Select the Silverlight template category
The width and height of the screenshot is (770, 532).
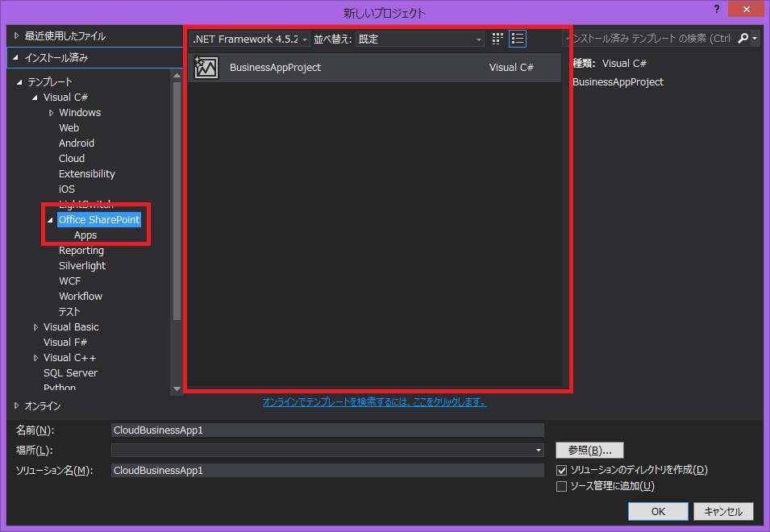[x=82, y=265]
